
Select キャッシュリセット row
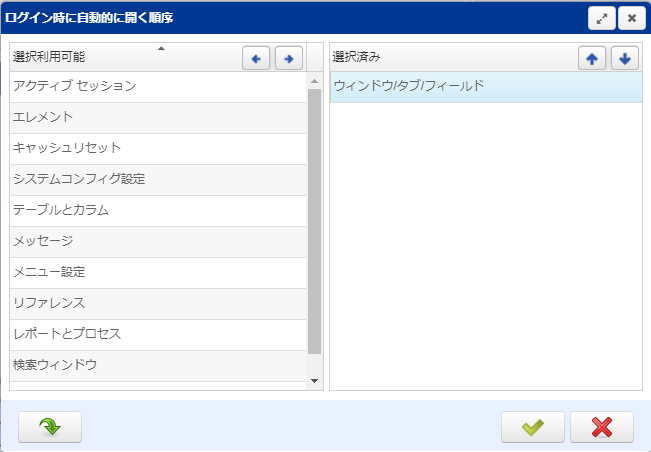coord(158,149)
